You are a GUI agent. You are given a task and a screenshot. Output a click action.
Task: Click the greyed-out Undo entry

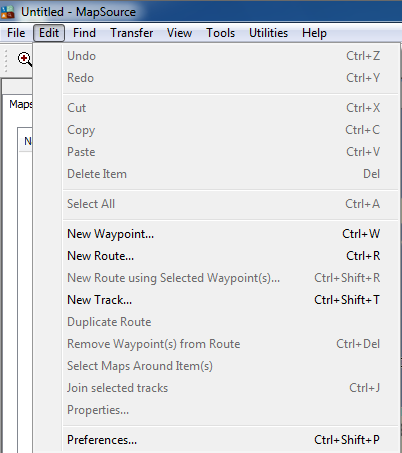click(223, 56)
